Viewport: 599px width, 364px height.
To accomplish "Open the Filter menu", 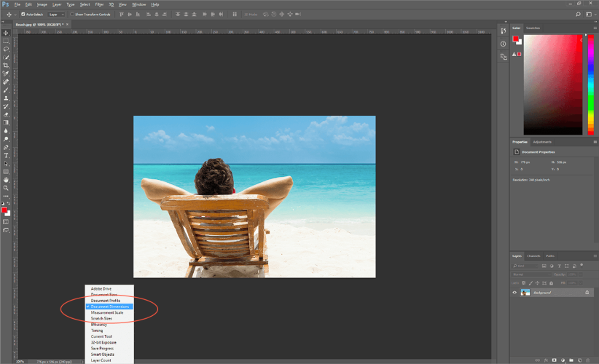I will click(99, 4).
